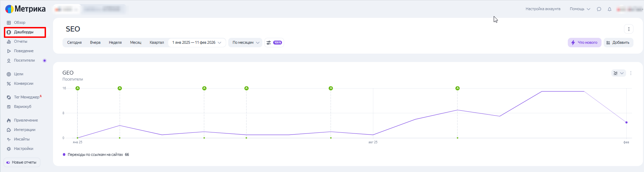Viewport: 644px width, 172px height.
Task: Open the Дашборды menu item
Action: click(x=24, y=32)
